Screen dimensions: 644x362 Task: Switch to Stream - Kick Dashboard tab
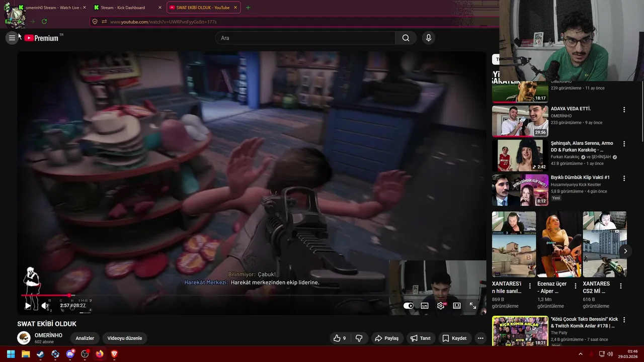pyautogui.click(x=128, y=8)
